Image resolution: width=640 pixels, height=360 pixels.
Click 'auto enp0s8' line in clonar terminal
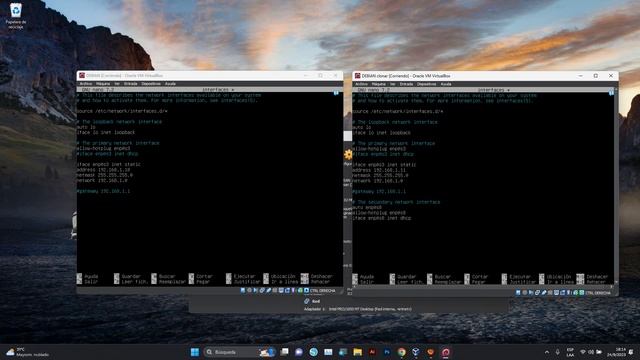pyautogui.click(x=367, y=207)
